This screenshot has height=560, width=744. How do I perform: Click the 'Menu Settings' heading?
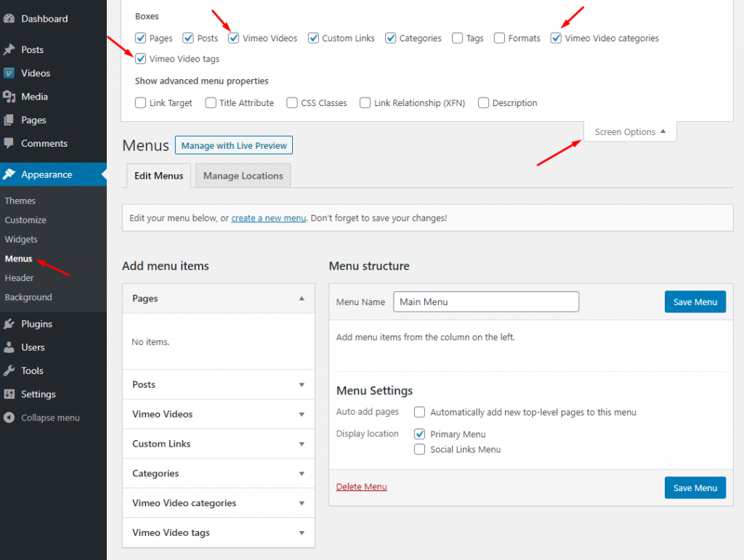click(374, 391)
